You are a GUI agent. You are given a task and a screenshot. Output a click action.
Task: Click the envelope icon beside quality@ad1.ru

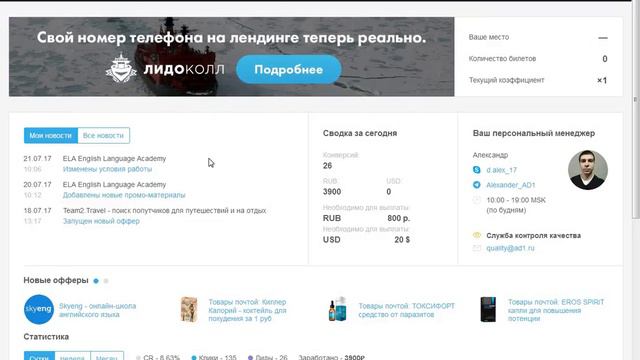pyautogui.click(x=476, y=248)
